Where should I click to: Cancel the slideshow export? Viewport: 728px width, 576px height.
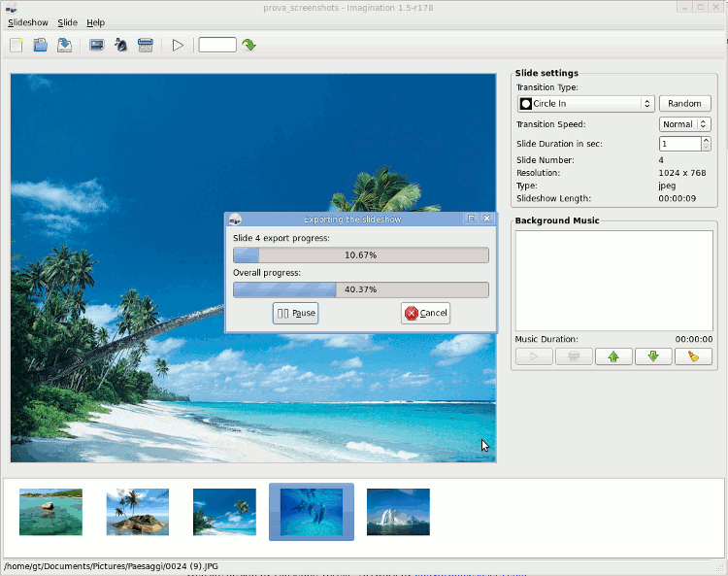coord(425,313)
